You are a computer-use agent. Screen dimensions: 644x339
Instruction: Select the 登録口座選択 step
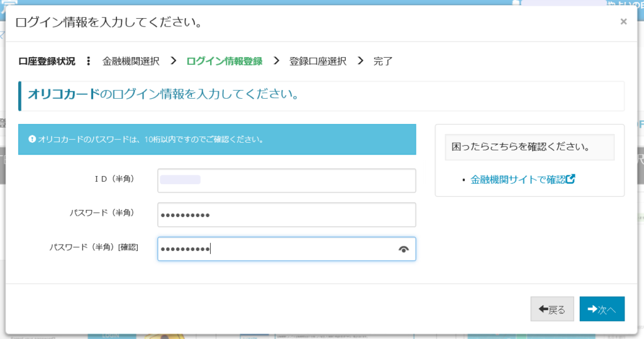pyautogui.click(x=318, y=61)
